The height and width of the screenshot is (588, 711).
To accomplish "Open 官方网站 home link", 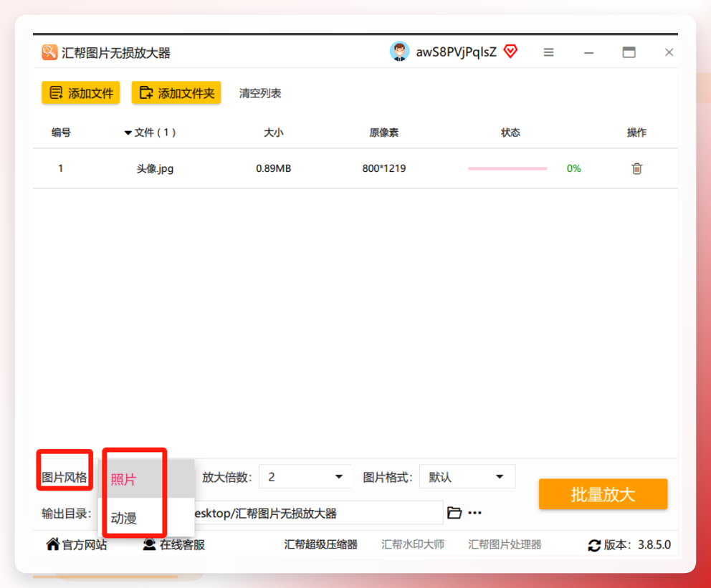I will (77, 544).
